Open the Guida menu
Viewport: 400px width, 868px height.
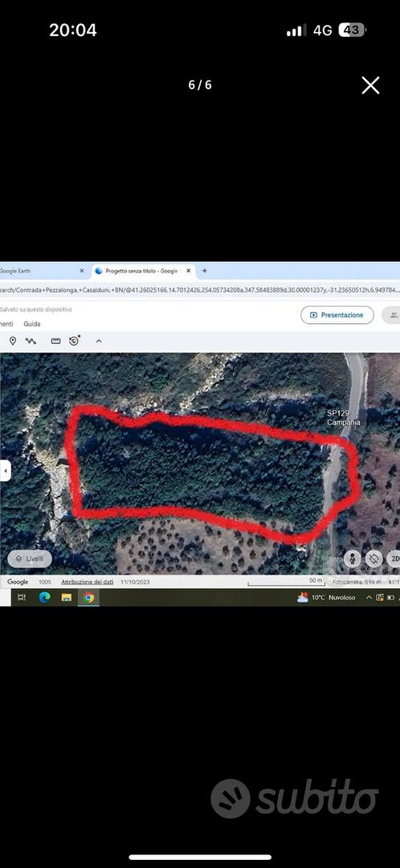[32, 324]
